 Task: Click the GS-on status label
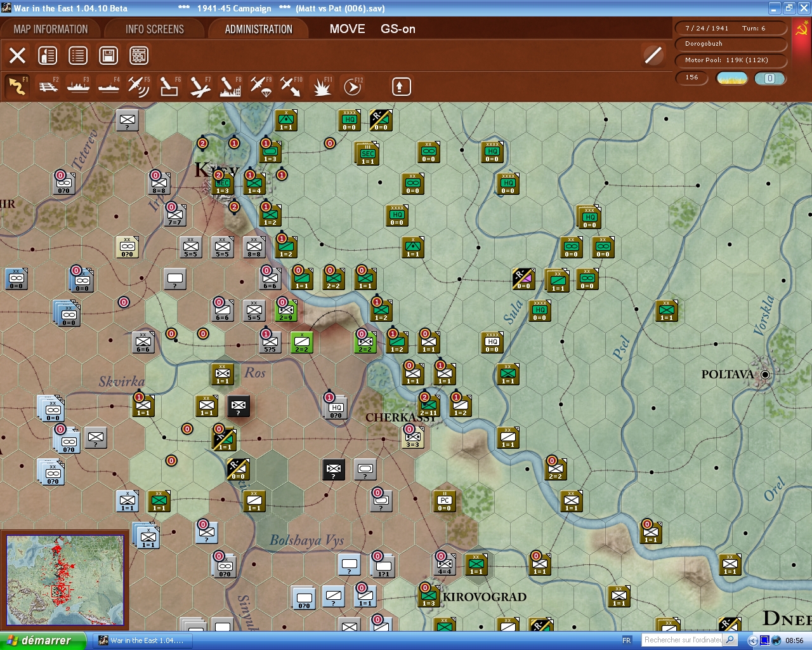coord(398,29)
